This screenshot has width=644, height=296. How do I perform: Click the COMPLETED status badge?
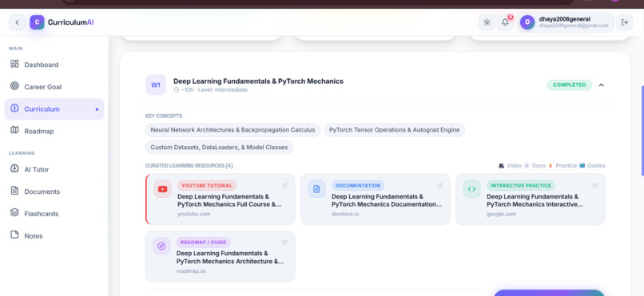(569, 85)
